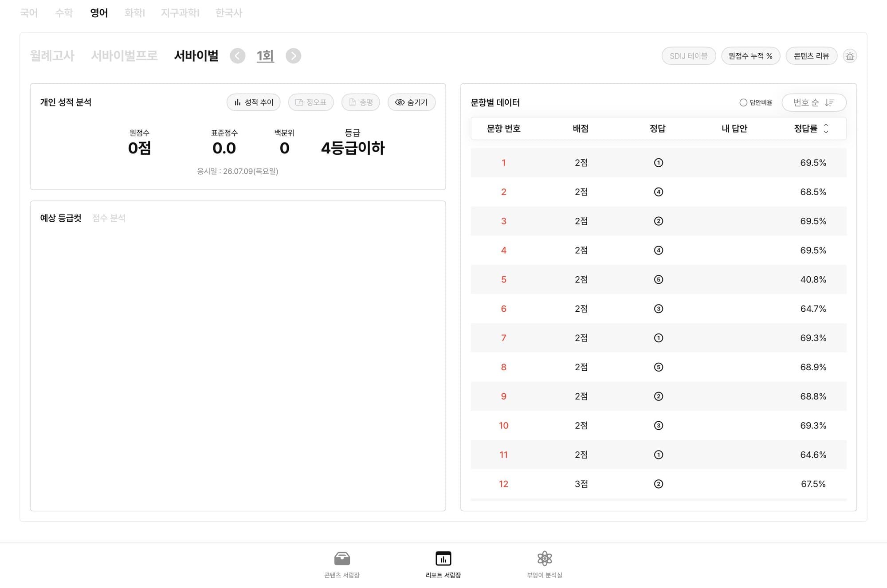Select question number 8 row
This screenshot has height=588, width=887.
tap(659, 367)
